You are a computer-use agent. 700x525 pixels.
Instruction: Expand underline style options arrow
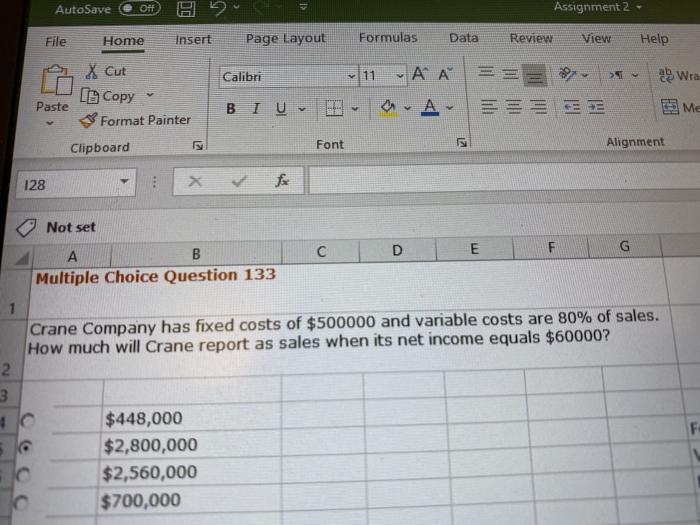tap(302, 108)
